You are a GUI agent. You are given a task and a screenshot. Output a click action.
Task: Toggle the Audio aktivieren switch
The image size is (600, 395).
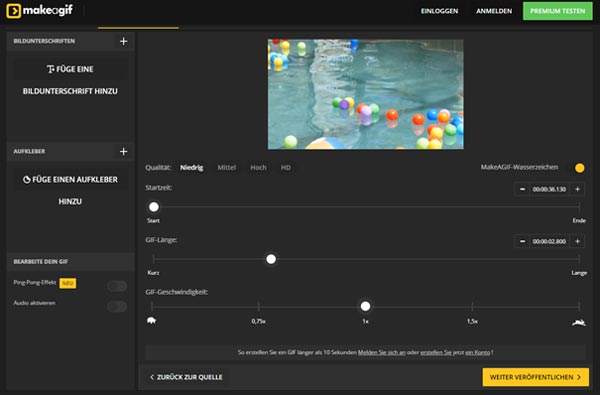[x=117, y=306]
